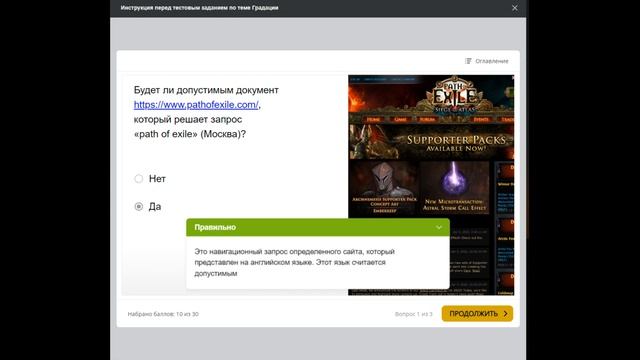
Task: Click the Events tab in the site preview
Action: (481, 119)
